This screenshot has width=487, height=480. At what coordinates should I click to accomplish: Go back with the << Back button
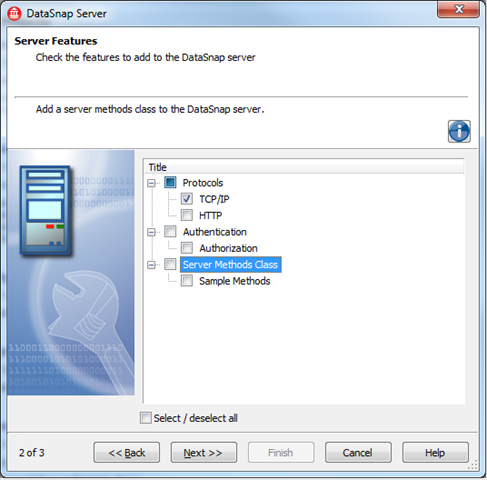click(x=127, y=452)
